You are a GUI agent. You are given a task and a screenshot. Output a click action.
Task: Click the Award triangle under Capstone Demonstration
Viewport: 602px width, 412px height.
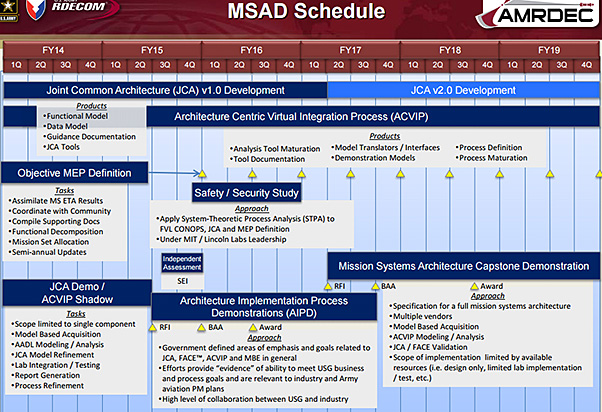pos(474,286)
